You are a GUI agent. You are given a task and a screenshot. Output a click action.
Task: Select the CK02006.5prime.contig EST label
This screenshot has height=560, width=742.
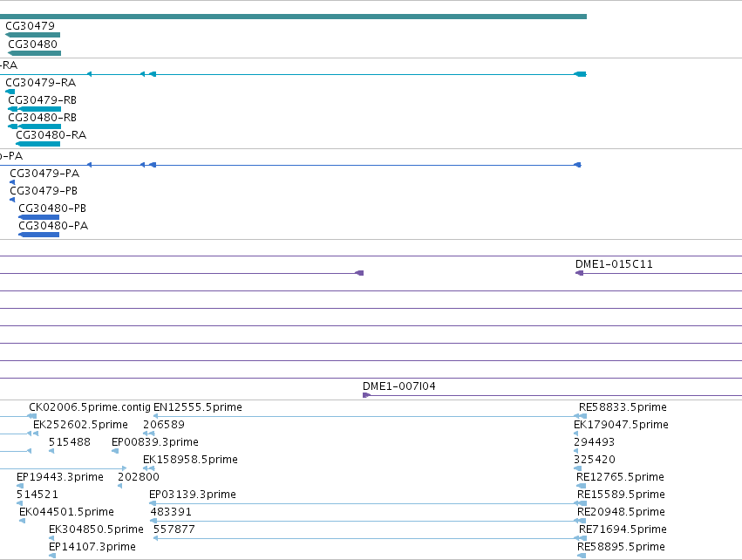tap(90, 407)
